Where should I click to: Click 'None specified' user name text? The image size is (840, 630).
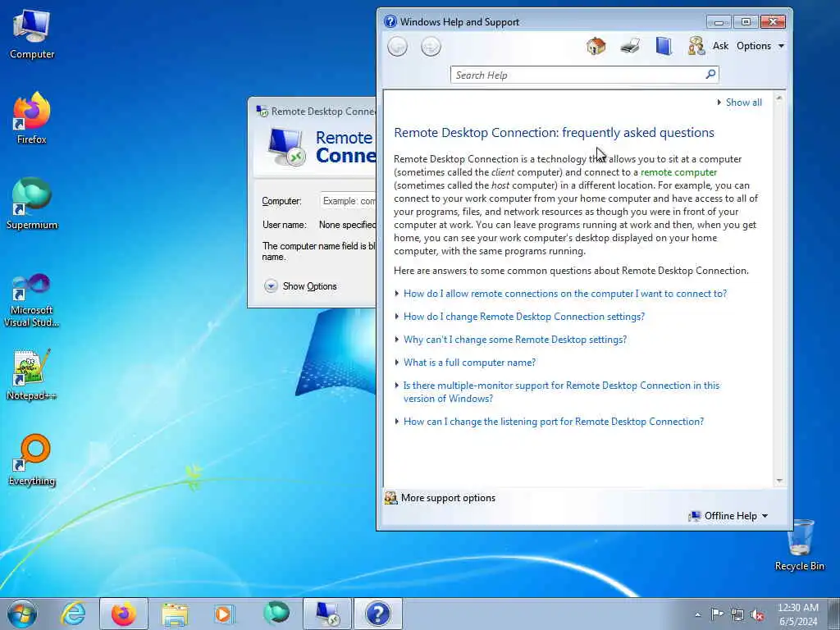tap(347, 225)
